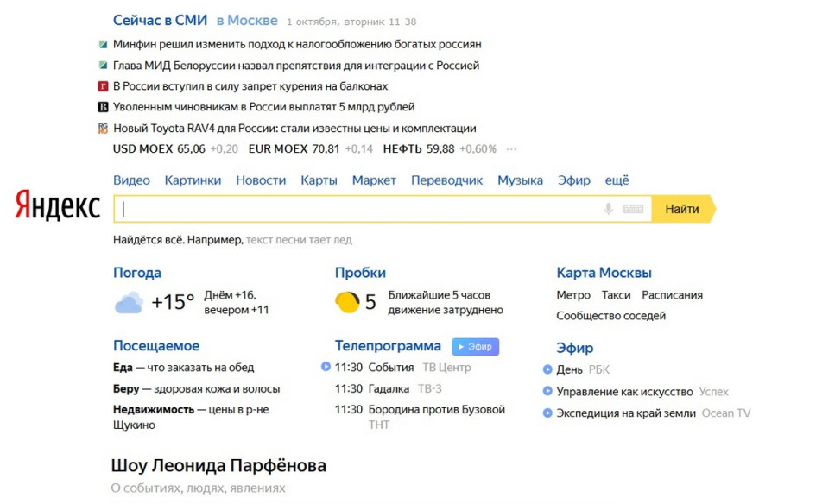This screenshot has width=816, height=504.
Task: Play the 'События' live broadcast icon
Action: [x=326, y=367]
